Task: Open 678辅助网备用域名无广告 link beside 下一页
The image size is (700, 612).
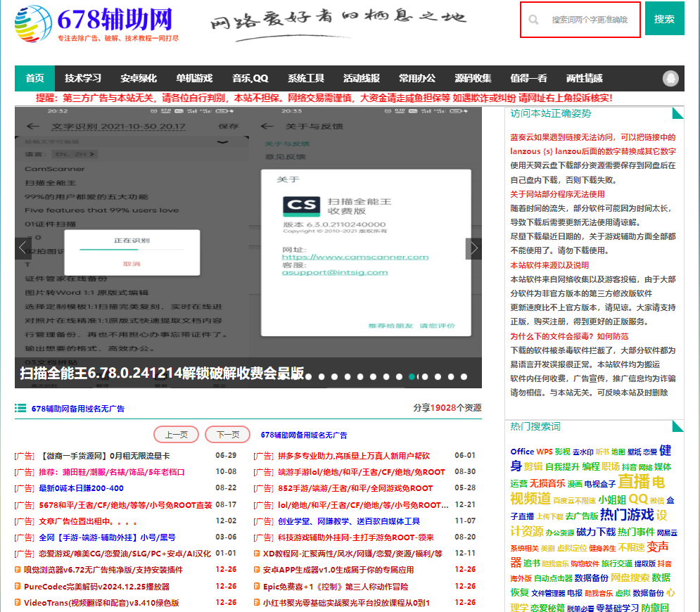Action: [304, 435]
